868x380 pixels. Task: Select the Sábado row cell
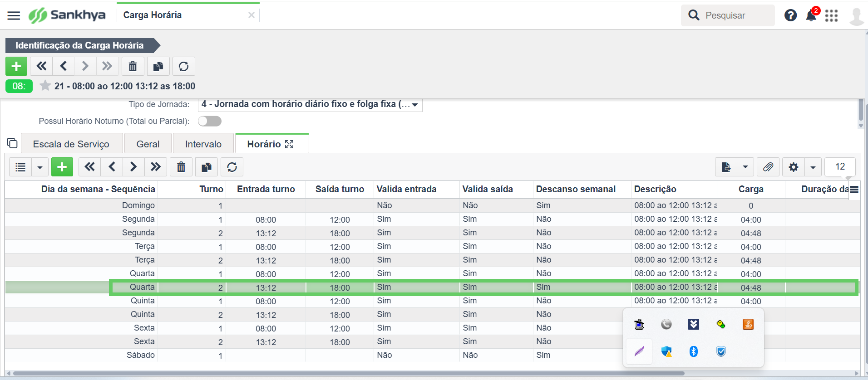pos(141,355)
